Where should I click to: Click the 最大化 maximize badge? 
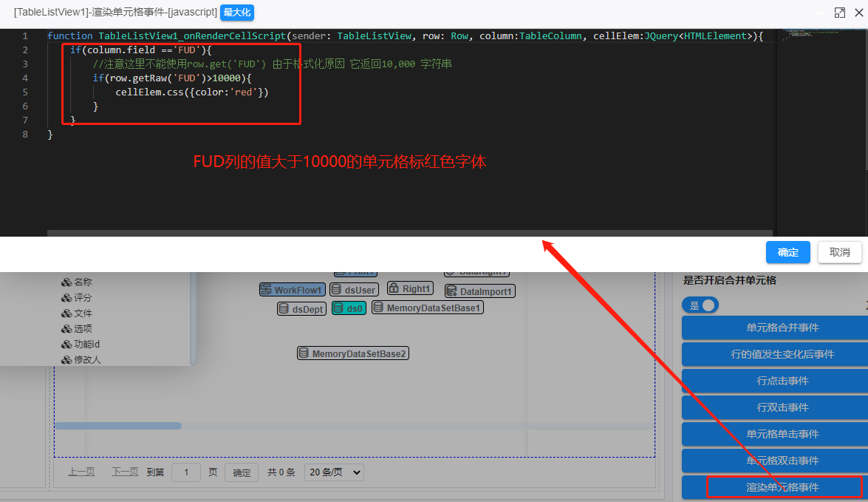(x=237, y=13)
